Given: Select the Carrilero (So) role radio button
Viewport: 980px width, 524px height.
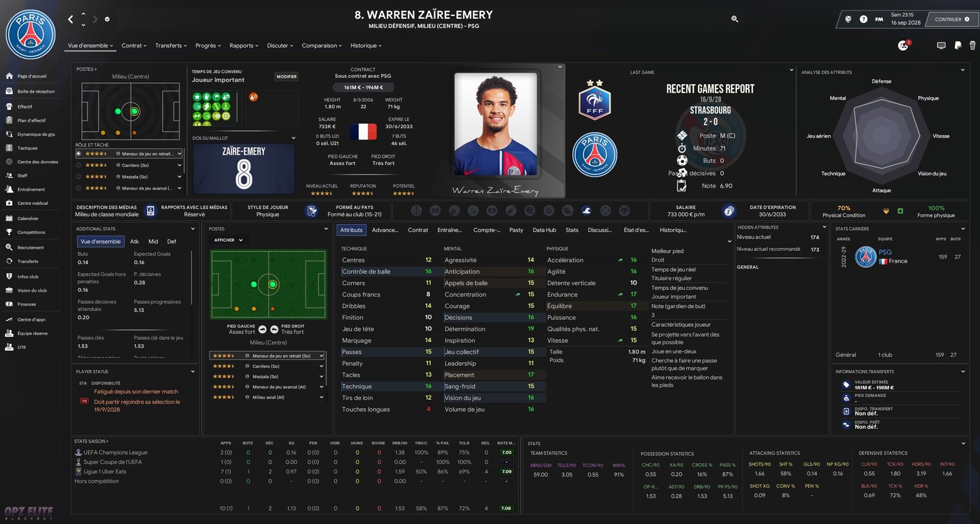Looking at the screenshot, I should click(x=79, y=165).
